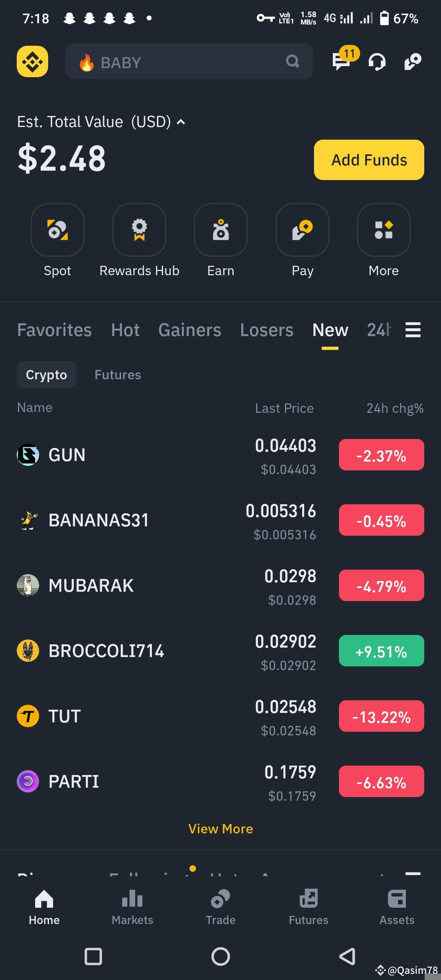
Task: Open the Spot shortcut icon
Action: coord(58,230)
